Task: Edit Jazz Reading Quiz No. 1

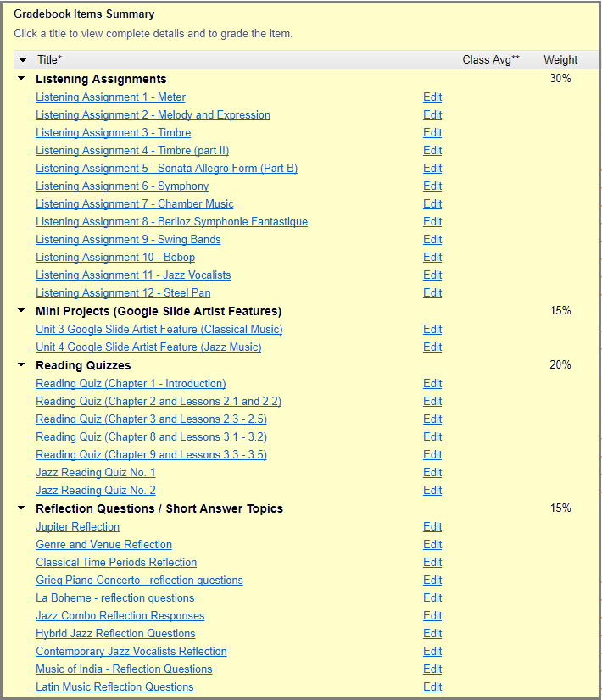Action: click(x=432, y=473)
